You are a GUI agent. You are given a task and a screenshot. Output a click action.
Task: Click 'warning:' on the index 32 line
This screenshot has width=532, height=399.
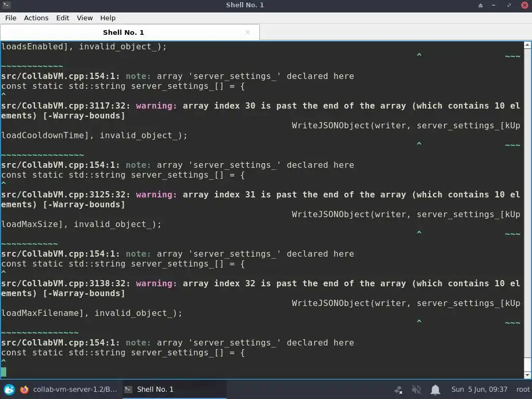tap(156, 284)
